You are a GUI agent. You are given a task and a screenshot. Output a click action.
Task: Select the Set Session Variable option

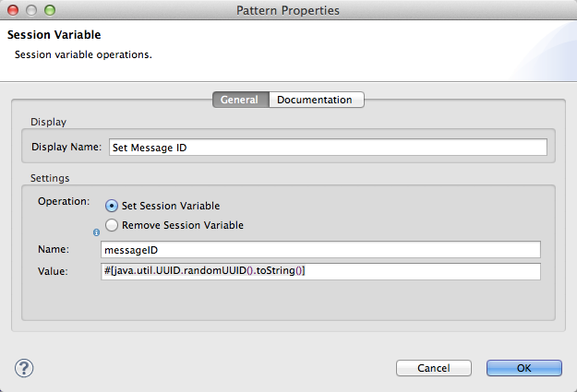[x=113, y=206]
